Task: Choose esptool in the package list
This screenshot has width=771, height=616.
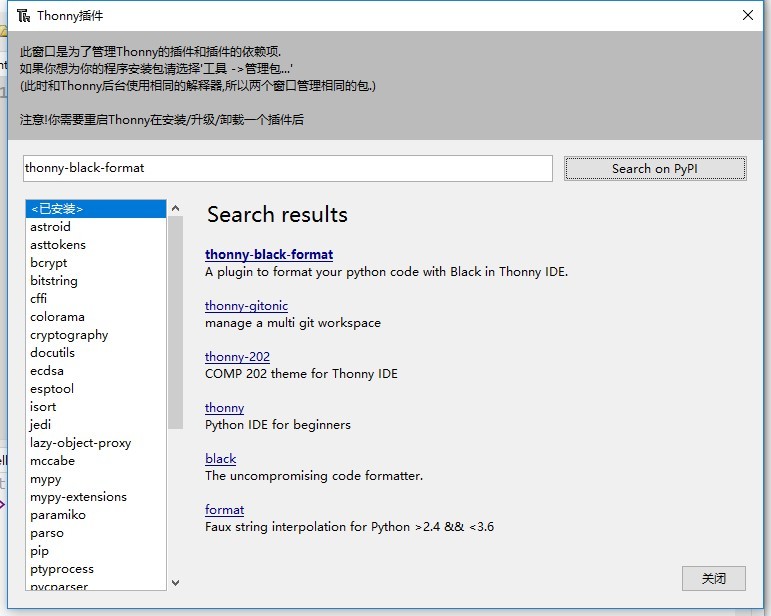Action: (52, 389)
